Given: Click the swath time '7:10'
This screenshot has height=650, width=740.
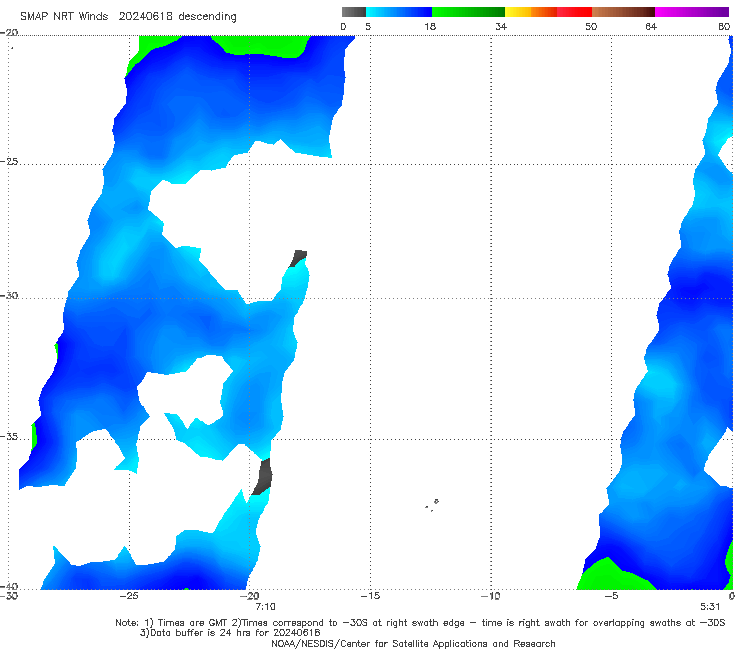Looking at the screenshot, I should point(265,607).
